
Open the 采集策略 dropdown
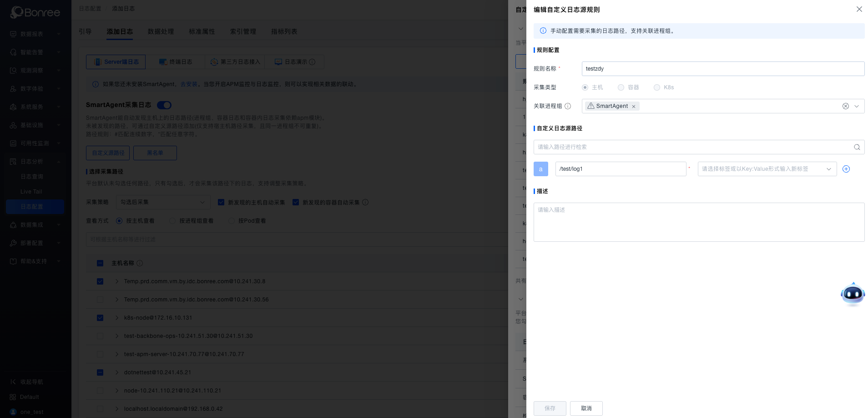163,202
